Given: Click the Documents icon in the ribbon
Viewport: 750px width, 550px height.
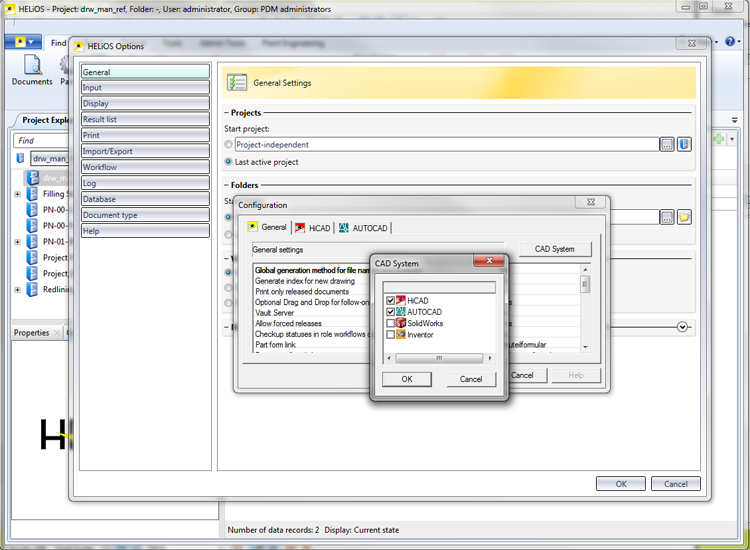Looking at the screenshot, I should click(32, 65).
